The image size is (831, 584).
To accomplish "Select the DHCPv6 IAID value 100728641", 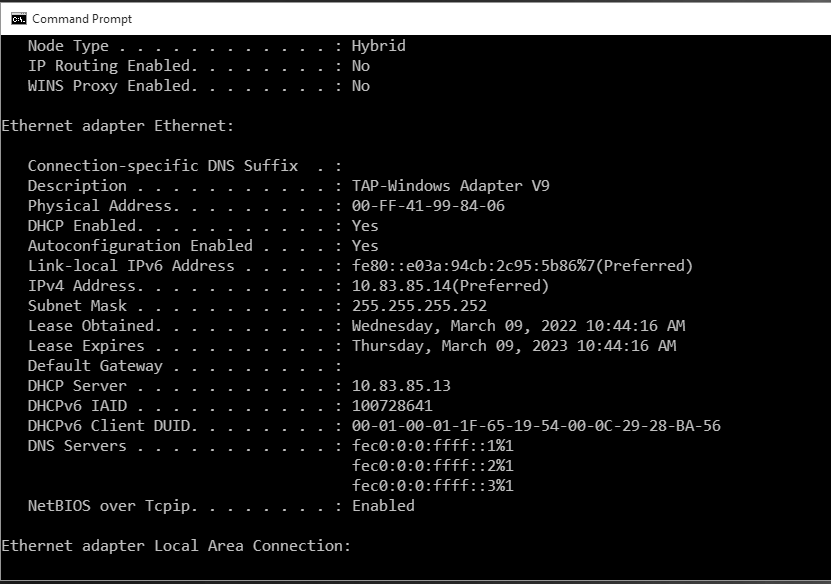I will coord(390,406).
